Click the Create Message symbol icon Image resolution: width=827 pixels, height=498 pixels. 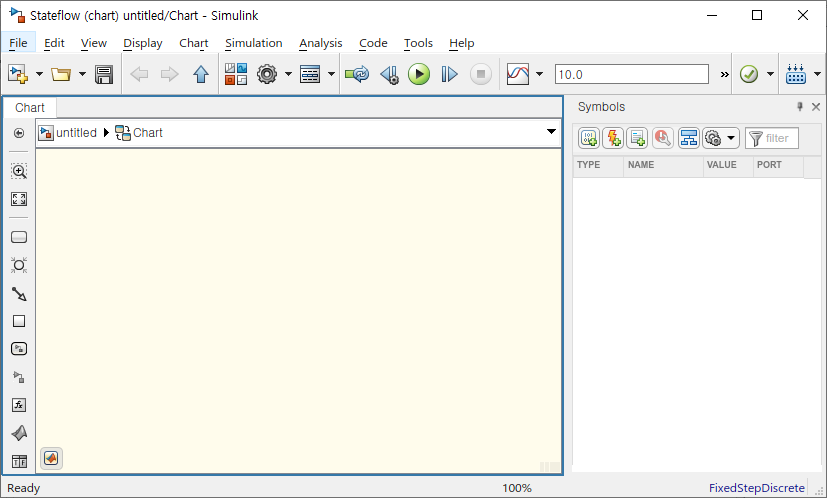tap(637, 138)
